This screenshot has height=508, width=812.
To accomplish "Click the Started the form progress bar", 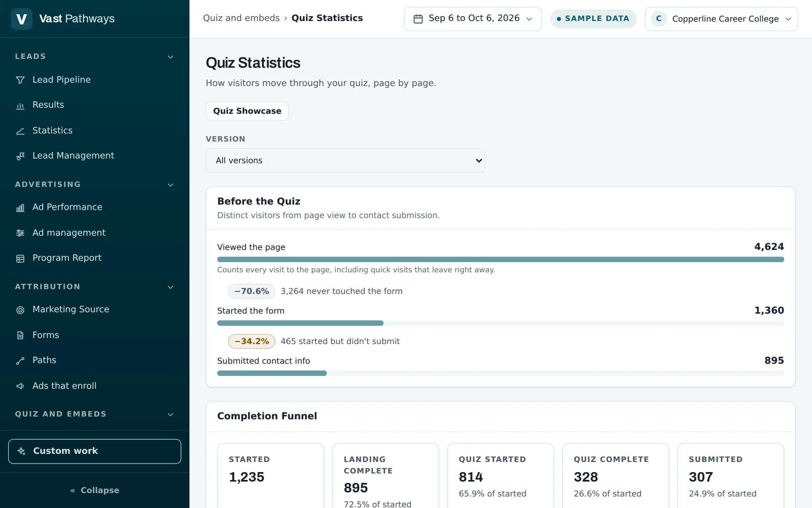I will 500,323.
